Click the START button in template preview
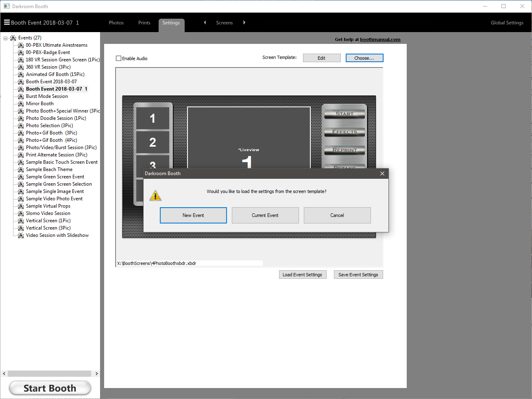This screenshot has height=399, width=532. click(x=344, y=114)
